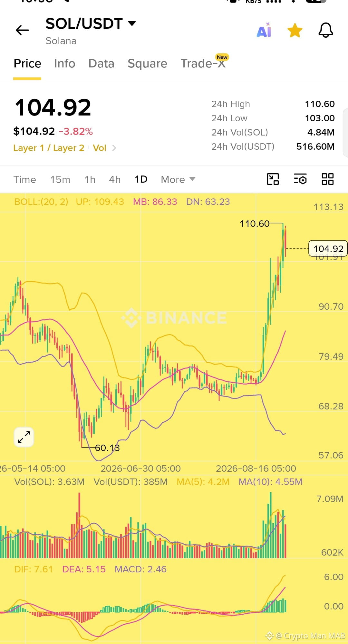Expand the More intervals dropdown

pos(178,179)
